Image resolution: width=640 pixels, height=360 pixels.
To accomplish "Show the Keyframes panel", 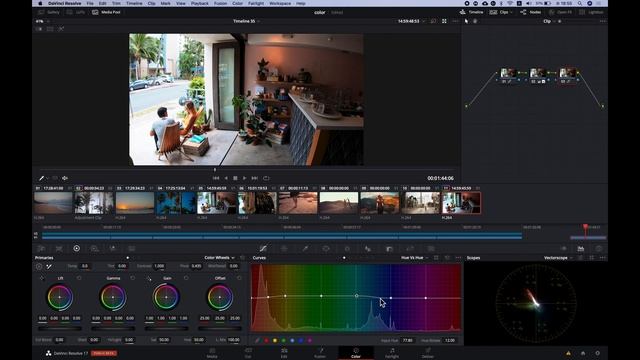I will 564,248.
